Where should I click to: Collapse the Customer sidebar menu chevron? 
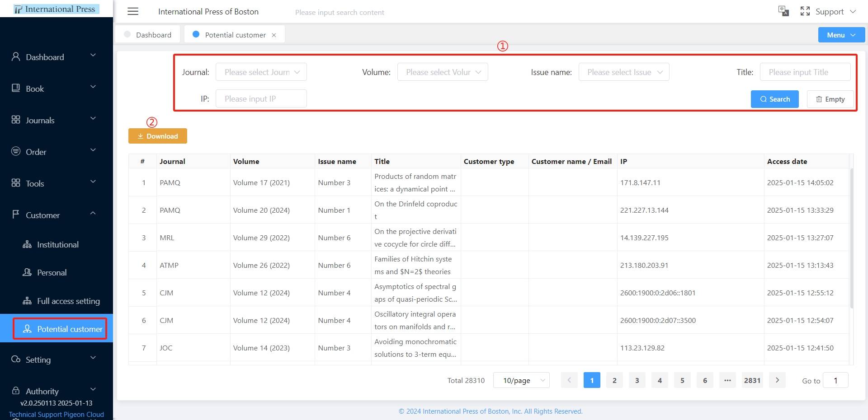coord(93,213)
